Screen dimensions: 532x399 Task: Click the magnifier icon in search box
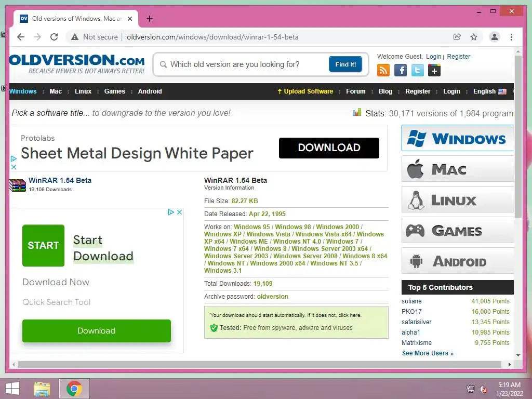163,64
